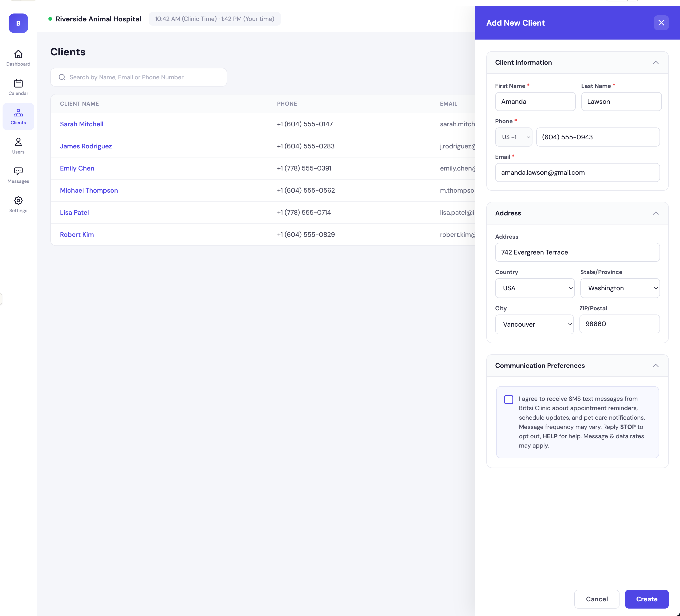This screenshot has height=616, width=680.
Task: Open the US +1 country code dropdown
Action: coord(513,137)
